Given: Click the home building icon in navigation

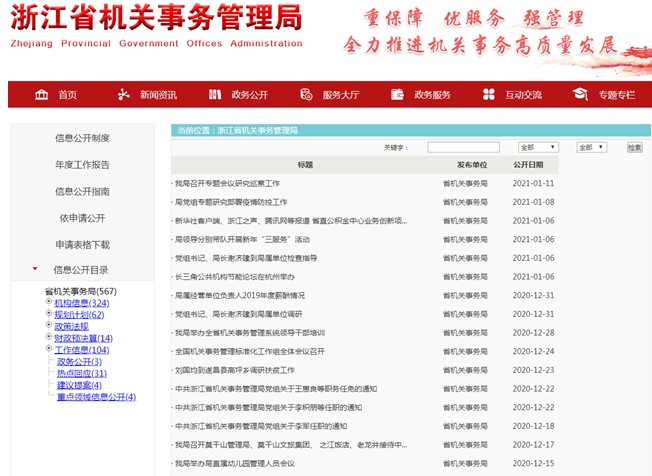Looking at the screenshot, I should coord(41,95).
